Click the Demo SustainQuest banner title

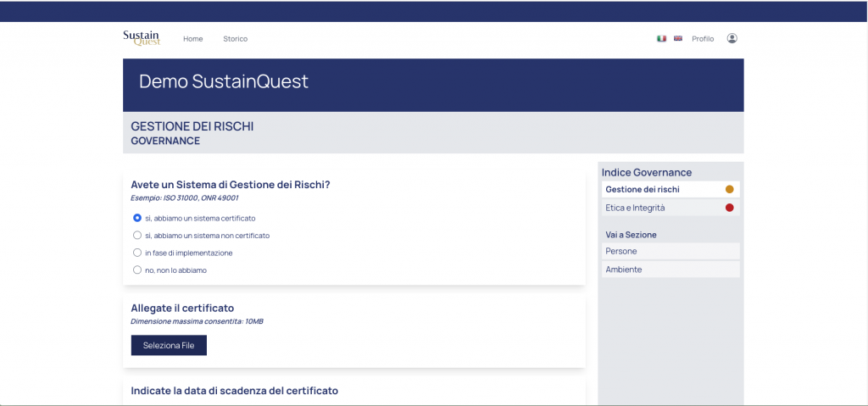point(224,81)
